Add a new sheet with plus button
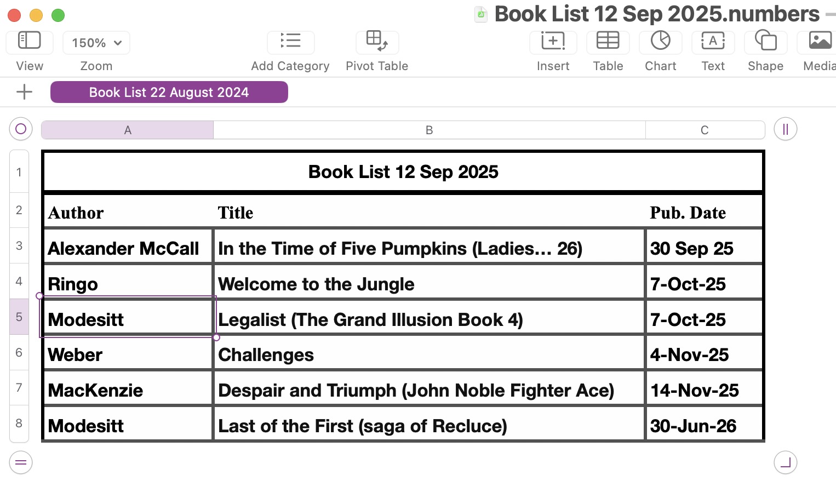 pyautogui.click(x=24, y=92)
